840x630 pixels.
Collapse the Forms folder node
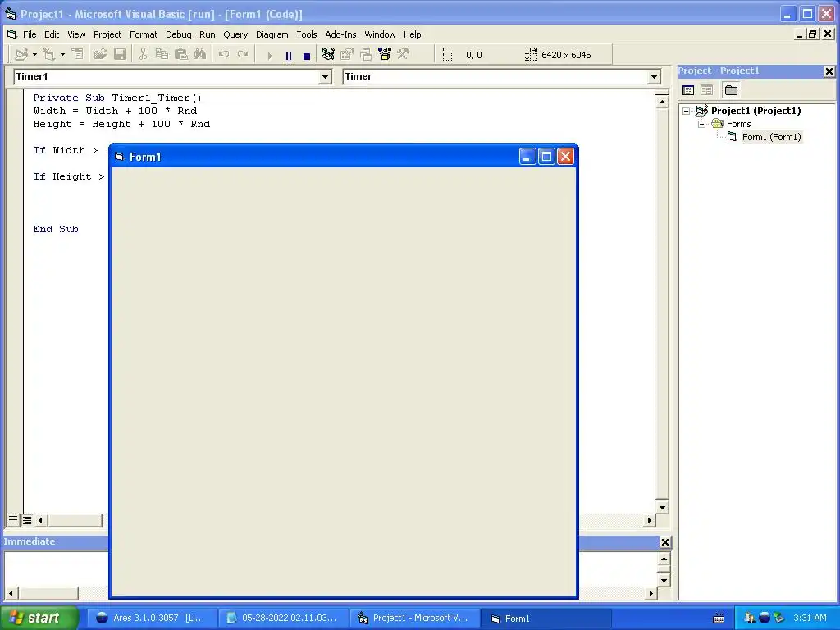(702, 125)
